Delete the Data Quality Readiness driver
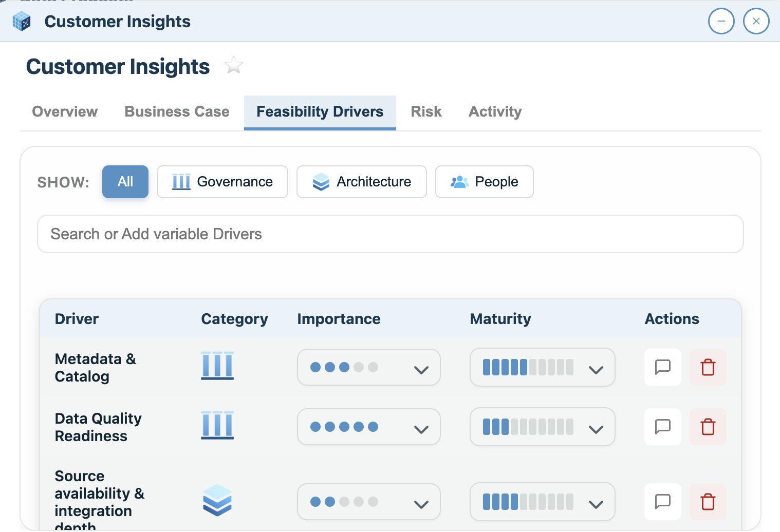The width and height of the screenshot is (780, 532). pos(708,427)
